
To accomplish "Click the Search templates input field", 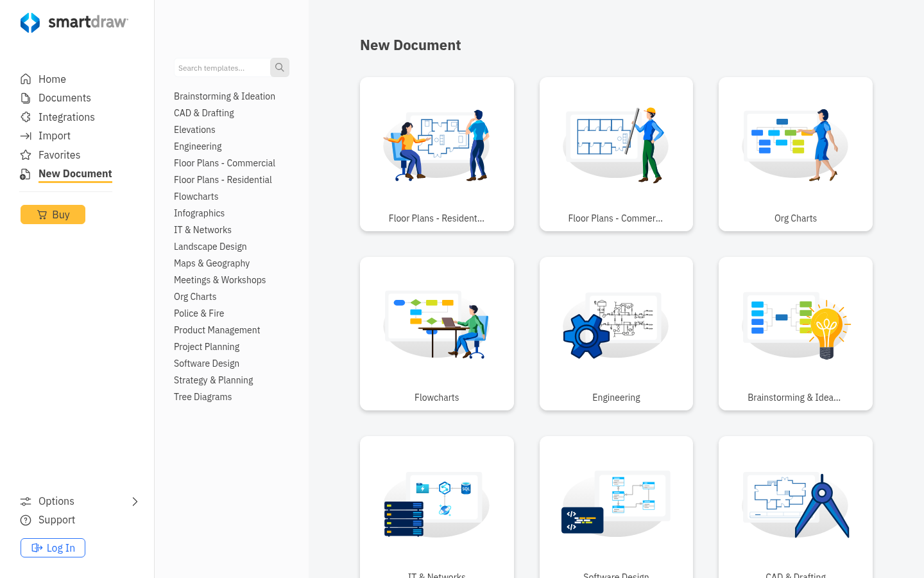I will (222, 67).
